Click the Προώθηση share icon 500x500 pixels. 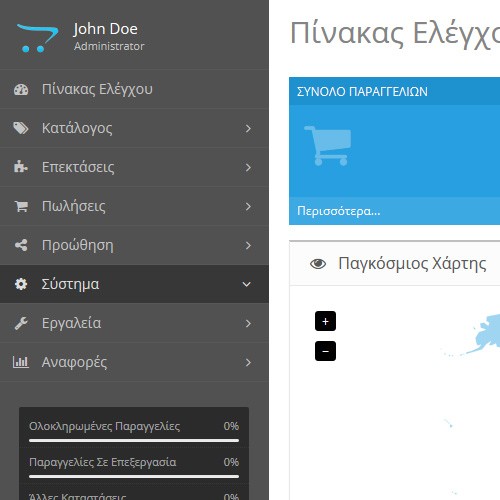point(21,245)
